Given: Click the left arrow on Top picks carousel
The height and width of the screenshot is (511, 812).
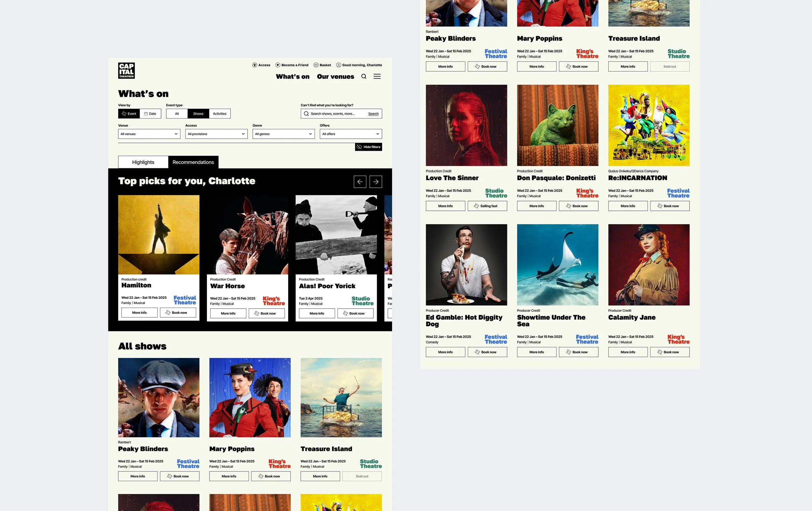Looking at the screenshot, I should click(360, 182).
